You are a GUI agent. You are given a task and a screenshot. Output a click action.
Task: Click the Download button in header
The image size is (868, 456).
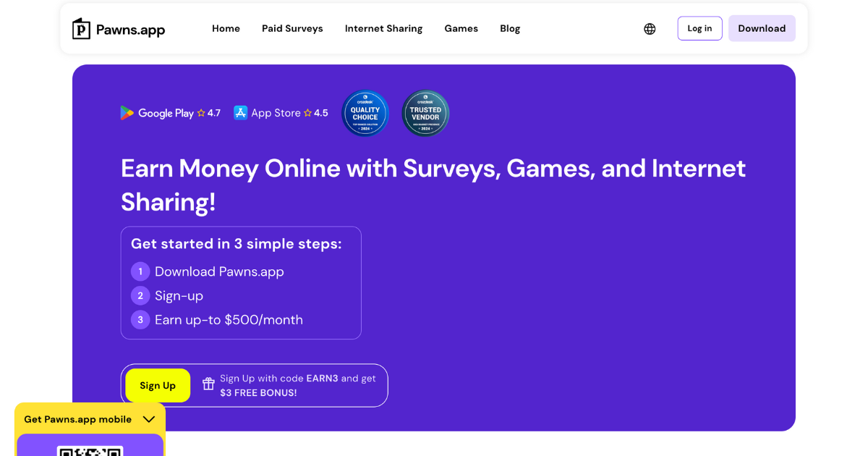(x=762, y=29)
